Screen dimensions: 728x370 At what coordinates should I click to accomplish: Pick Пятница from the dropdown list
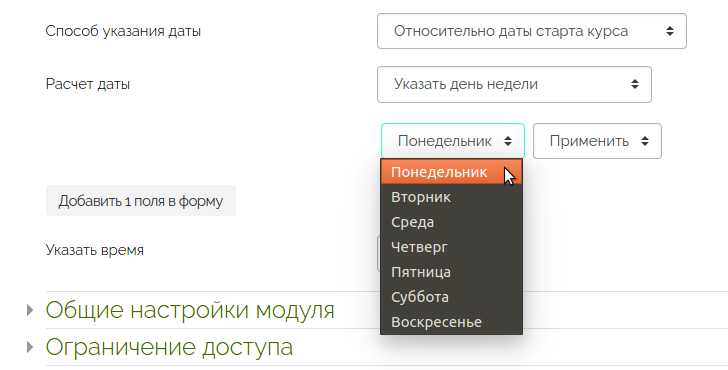pyautogui.click(x=451, y=272)
